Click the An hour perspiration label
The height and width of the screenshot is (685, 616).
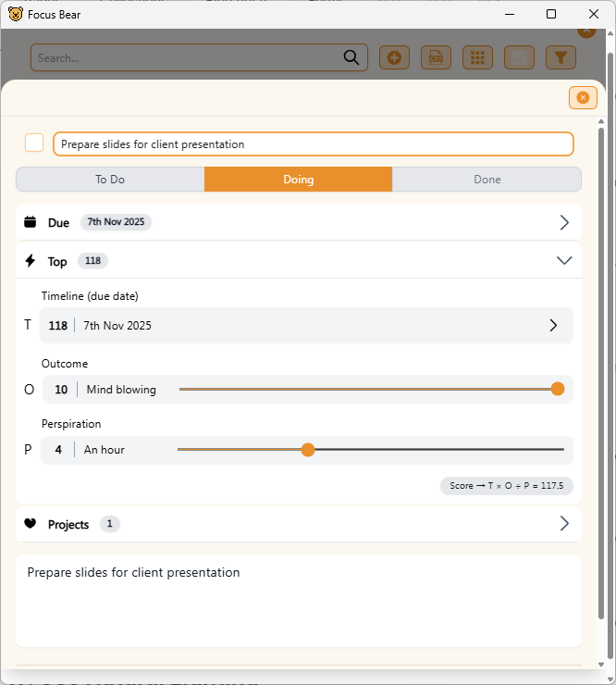point(104,450)
